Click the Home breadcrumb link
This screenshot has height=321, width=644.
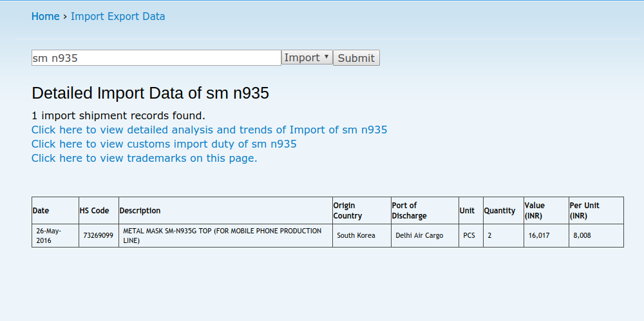coord(45,17)
